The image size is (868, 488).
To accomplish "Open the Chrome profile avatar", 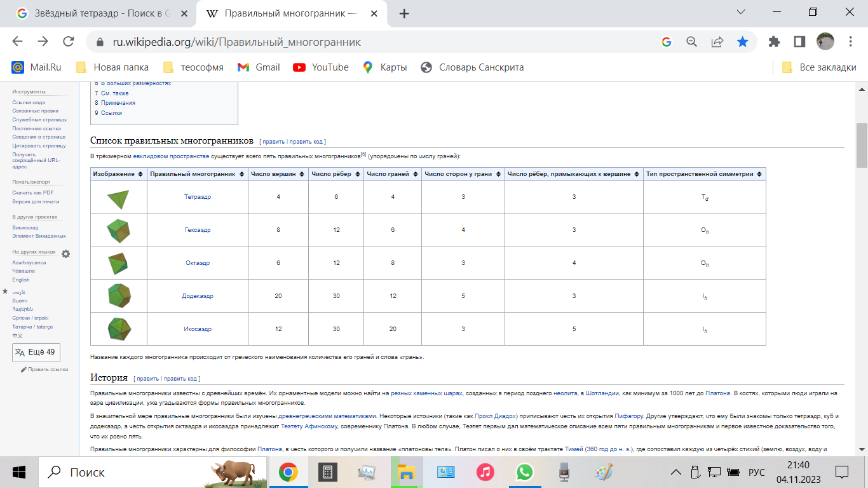I will tap(825, 42).
